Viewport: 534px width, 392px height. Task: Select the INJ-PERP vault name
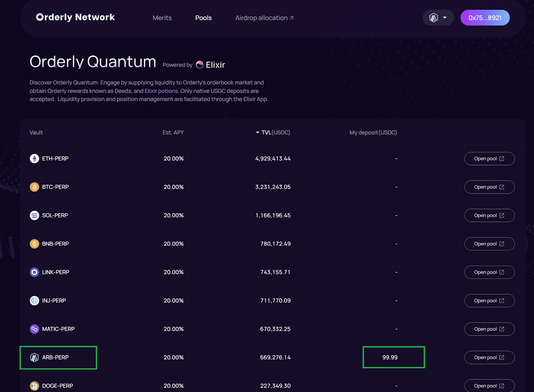[54, 301]
